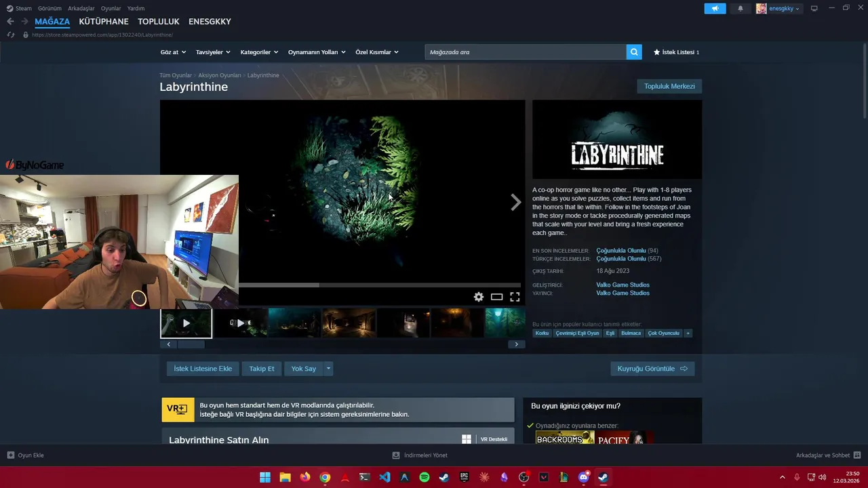Open the Steam menu

[19, 8]
